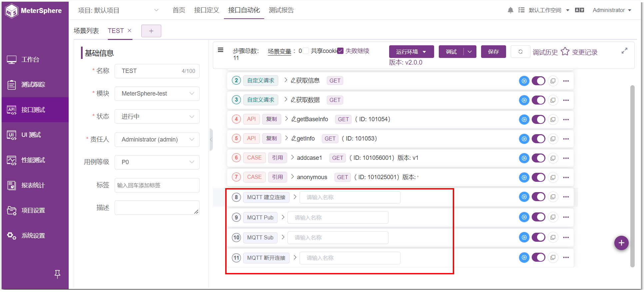
Task: Uncheck the 失败继续 checkbox
Action: click(x=340, y=51)
